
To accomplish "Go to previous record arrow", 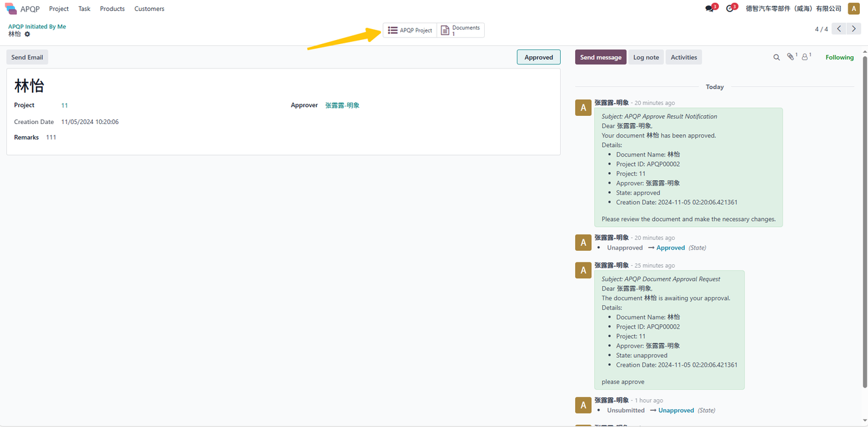I will tap(840, 29).
